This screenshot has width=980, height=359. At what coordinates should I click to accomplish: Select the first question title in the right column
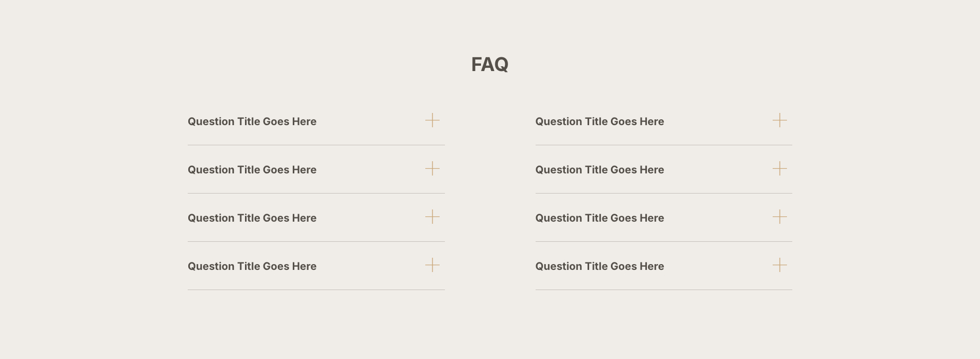(599, 121)
